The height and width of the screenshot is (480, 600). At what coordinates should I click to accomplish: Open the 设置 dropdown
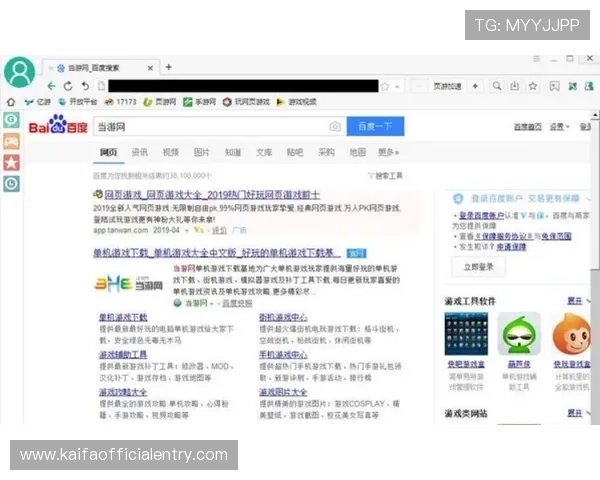click(559, 127)
